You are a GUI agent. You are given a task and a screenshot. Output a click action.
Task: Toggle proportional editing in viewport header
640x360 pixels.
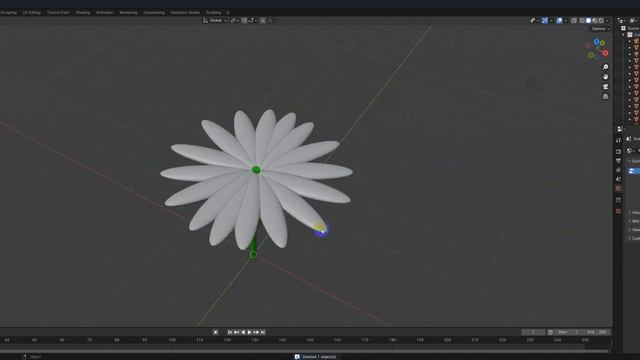(x=263, y=20)
